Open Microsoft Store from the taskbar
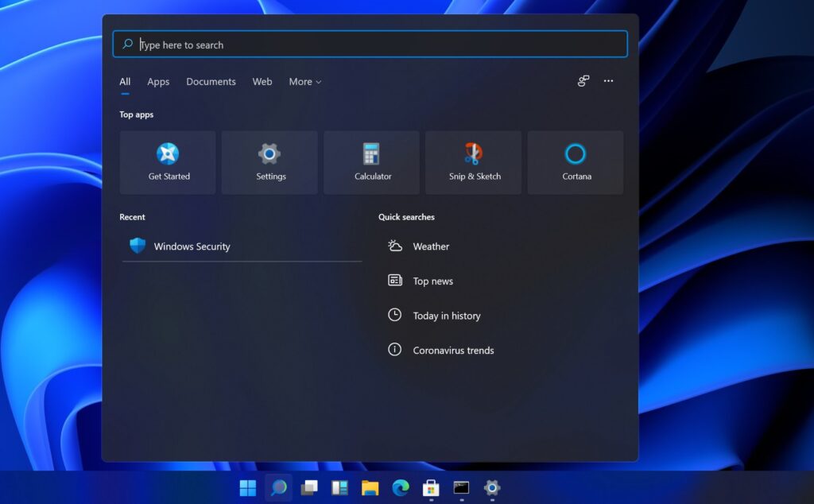This screenshot has height=504, width=814. 431,487
